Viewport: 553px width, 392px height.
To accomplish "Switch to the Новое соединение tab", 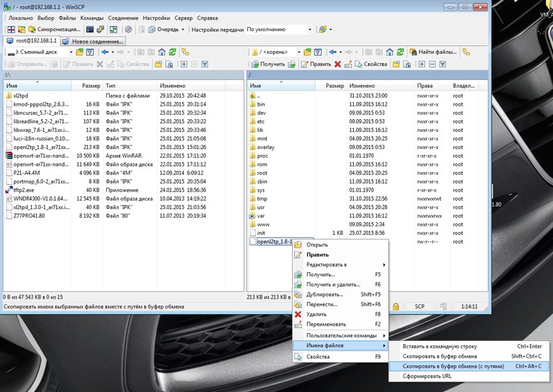I will pyautogui.click(x=92, y=41).
